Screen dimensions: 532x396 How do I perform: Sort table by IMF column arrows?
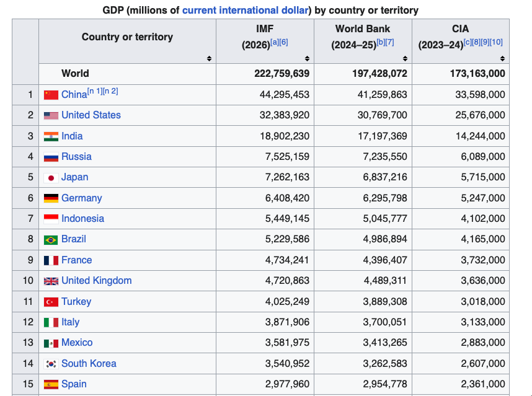[307, 59]
